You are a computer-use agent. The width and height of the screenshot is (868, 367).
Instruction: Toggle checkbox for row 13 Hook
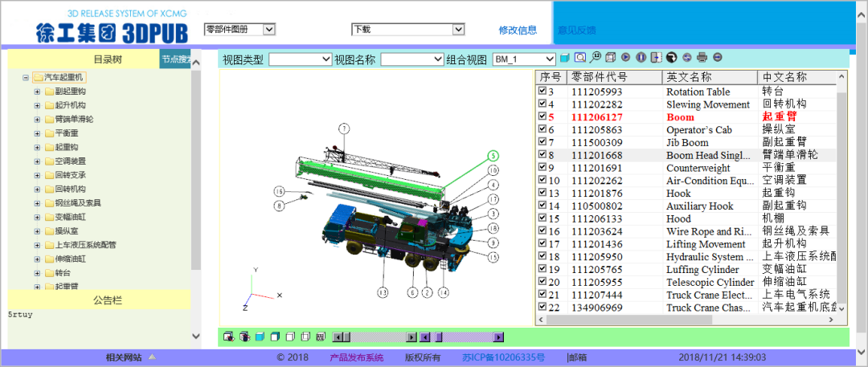[x=542, y=194]
